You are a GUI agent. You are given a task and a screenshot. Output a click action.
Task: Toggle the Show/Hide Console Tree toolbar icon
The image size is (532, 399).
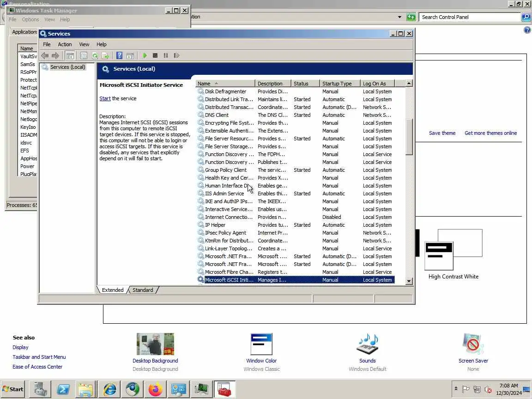[x=70, y=55]
